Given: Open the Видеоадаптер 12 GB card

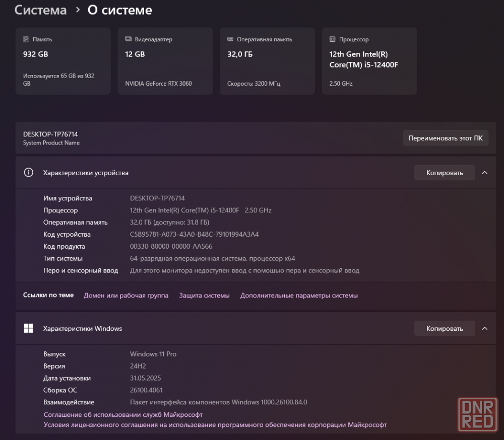Looking at the screenshot, I should click(165, 61).
